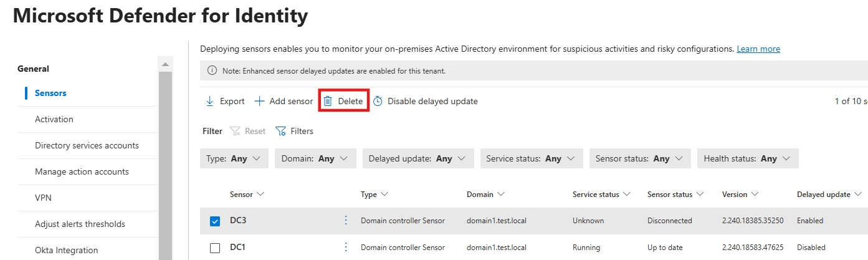Screen dimensions: 868x260
Task: Select Okta Integration in the sidebar
Action: click(x=66, y=250)
